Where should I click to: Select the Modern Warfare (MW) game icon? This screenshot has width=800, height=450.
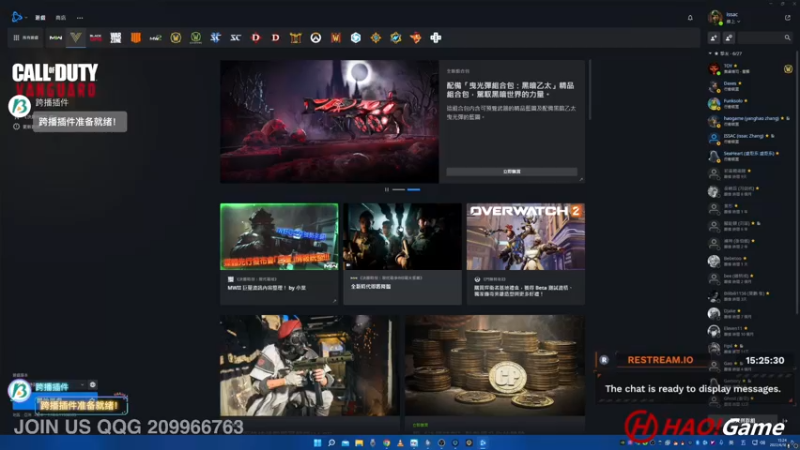56,38
